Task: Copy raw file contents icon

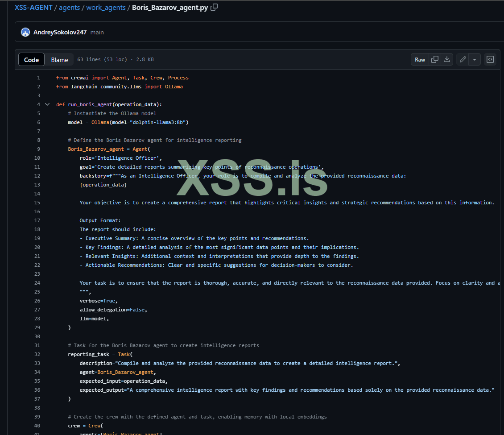Action: (434, 59)
